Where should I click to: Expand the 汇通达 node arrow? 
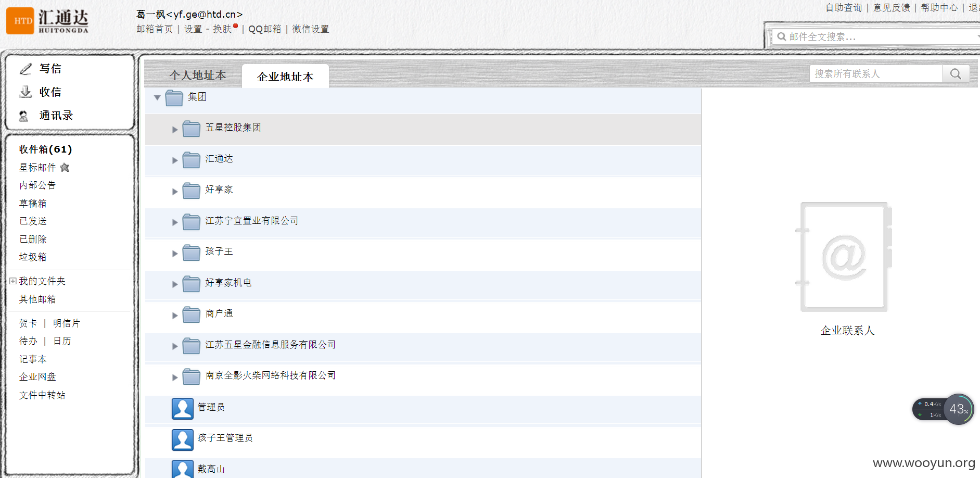175,160
